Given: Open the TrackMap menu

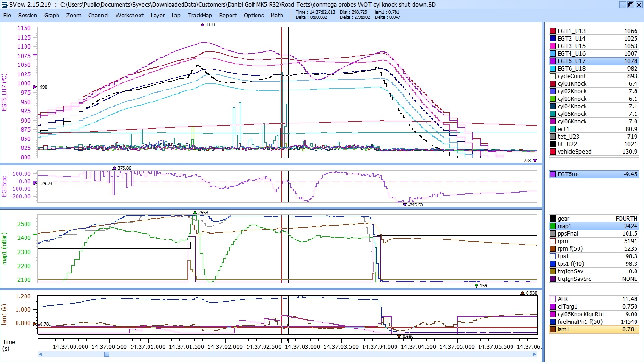Looking at the screenshot, I should pyautogui.click(x=199, y=15).
